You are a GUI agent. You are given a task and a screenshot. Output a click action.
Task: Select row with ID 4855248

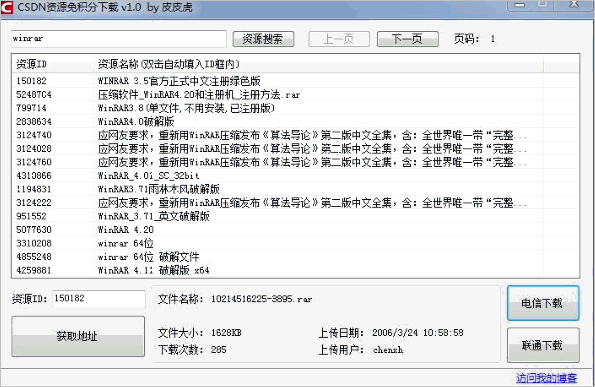[x=296, y=257]
